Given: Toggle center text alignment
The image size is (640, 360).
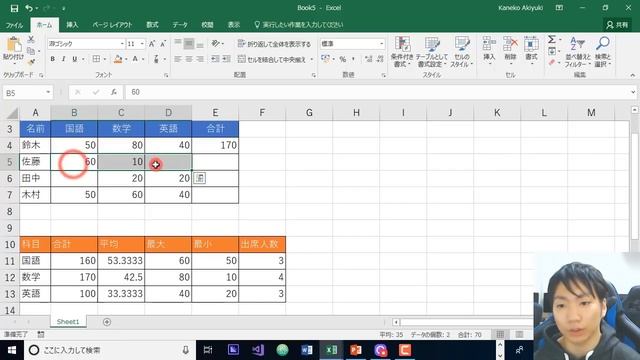Looking at the screenshot, I should [x=189, y=59].
